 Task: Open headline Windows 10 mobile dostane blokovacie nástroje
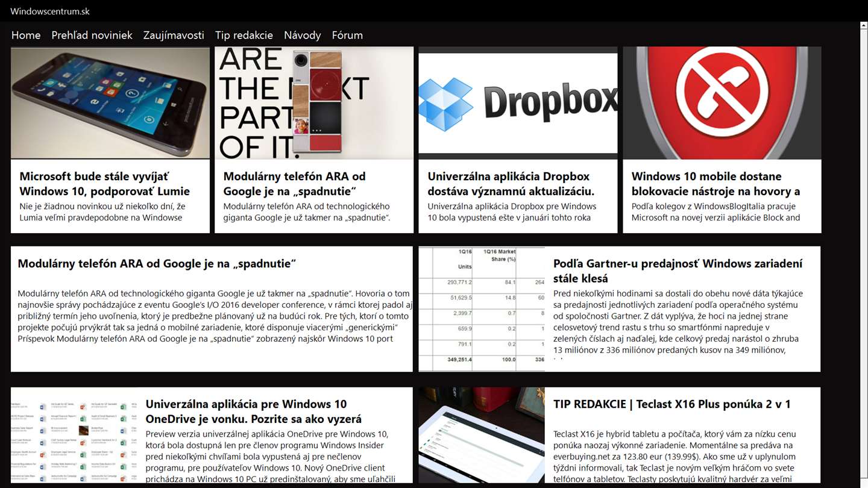716,184
